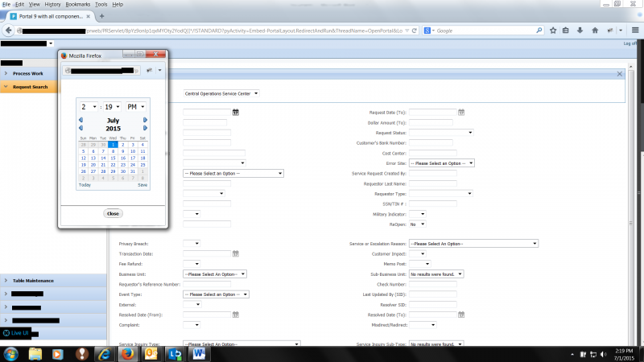Advance to next year with right arrow beside 2015
This screenshot has width=644, height=362.
pyautogui.click(x=145, y=128)
